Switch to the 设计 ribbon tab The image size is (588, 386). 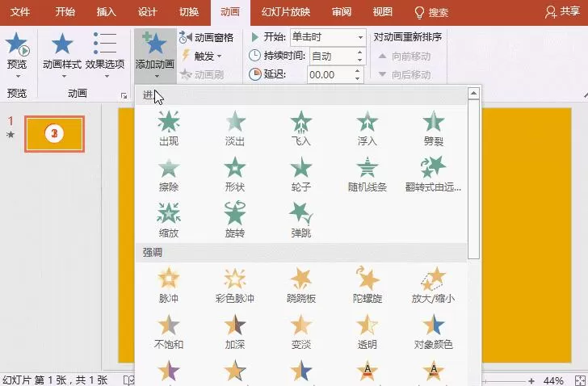point(148,12)
